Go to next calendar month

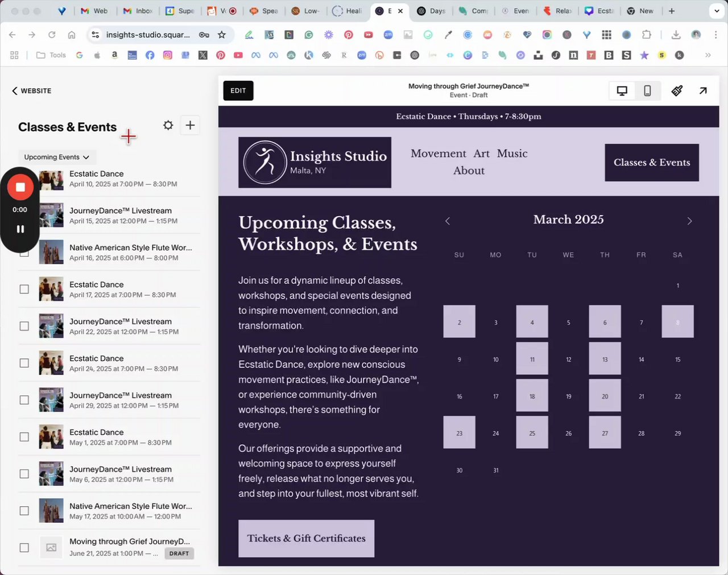tap(689, 221)
